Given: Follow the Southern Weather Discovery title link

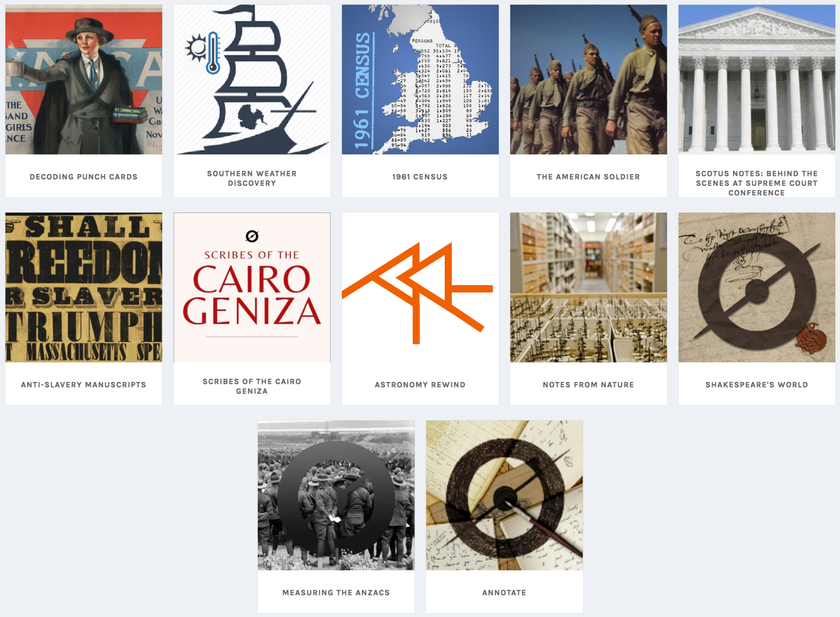Looking at the screenshot, I should pyautogui.click(x=252, y=178).
